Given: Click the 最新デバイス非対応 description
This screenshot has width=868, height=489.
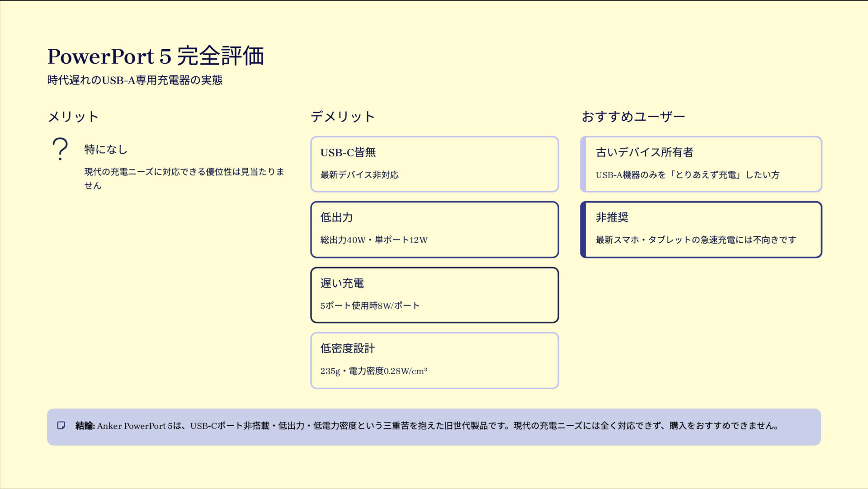Looking at the screenshot, I should pos(359,175).
